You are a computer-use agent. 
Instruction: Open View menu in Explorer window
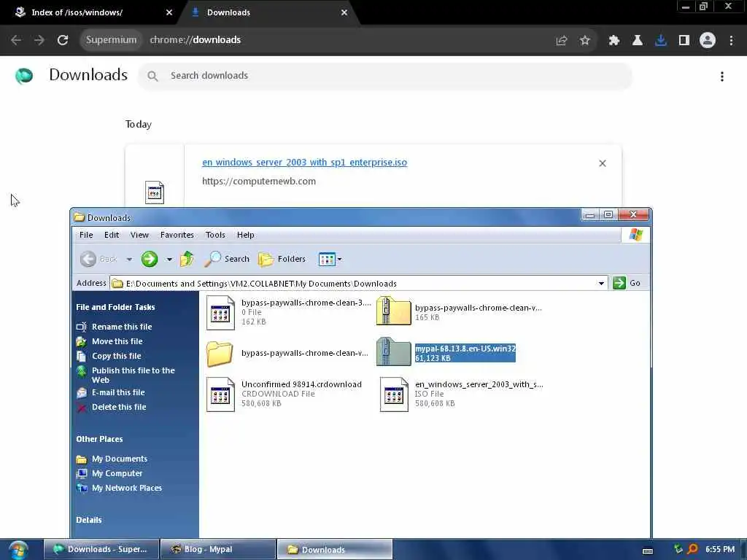click(139, 235)
